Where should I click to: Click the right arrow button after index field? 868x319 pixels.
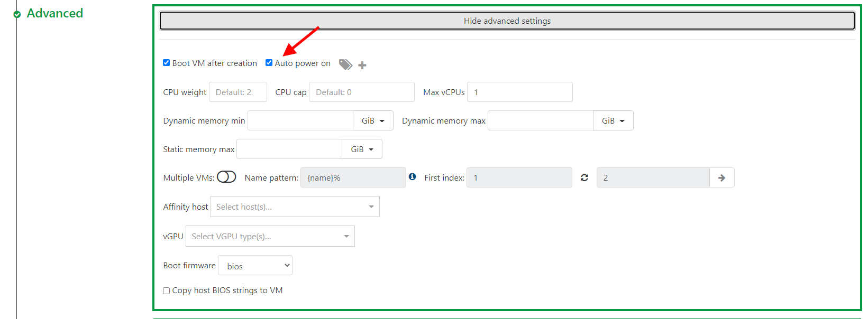[721, 178]
